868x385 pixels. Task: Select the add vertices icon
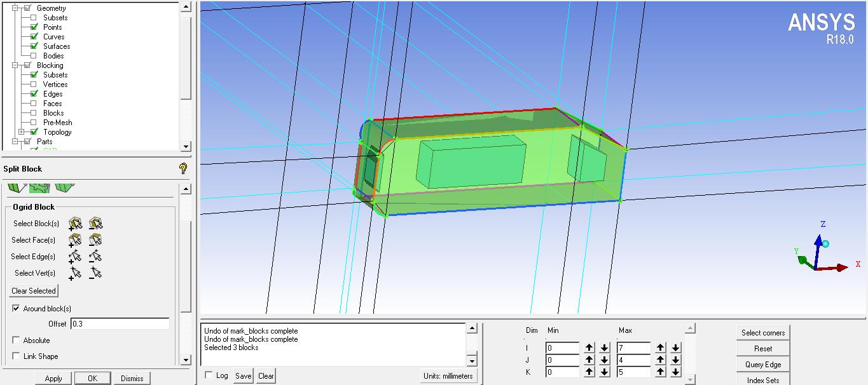[x=74, y=273]
